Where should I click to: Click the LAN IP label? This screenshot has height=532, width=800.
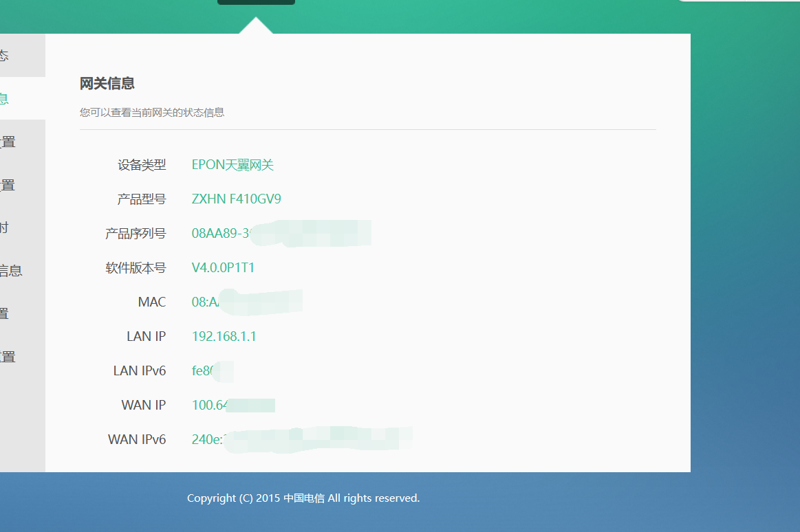tap(147, 336)
